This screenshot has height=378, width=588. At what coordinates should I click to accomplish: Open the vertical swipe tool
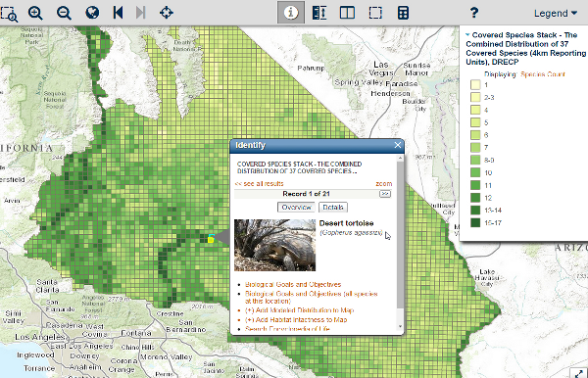click(x=319, y=13)
